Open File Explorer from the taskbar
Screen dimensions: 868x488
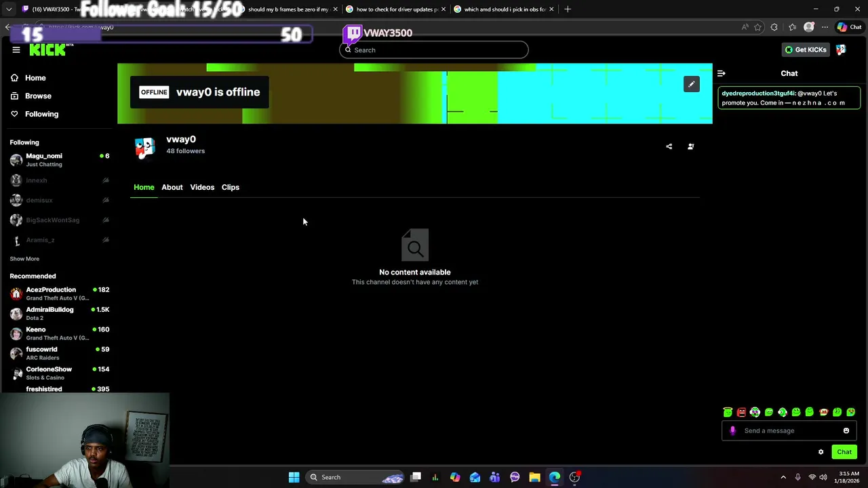click(x=534, y=477)
